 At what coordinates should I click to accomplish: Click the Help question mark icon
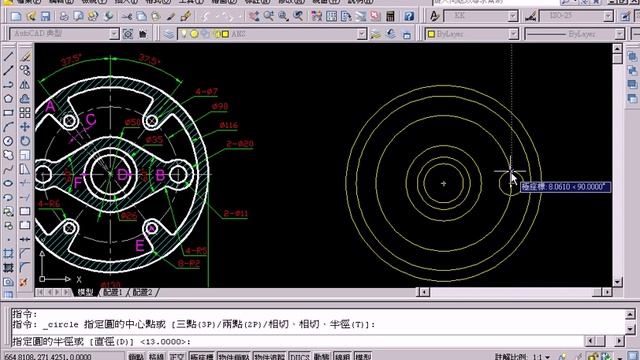(x=409, y=16)
